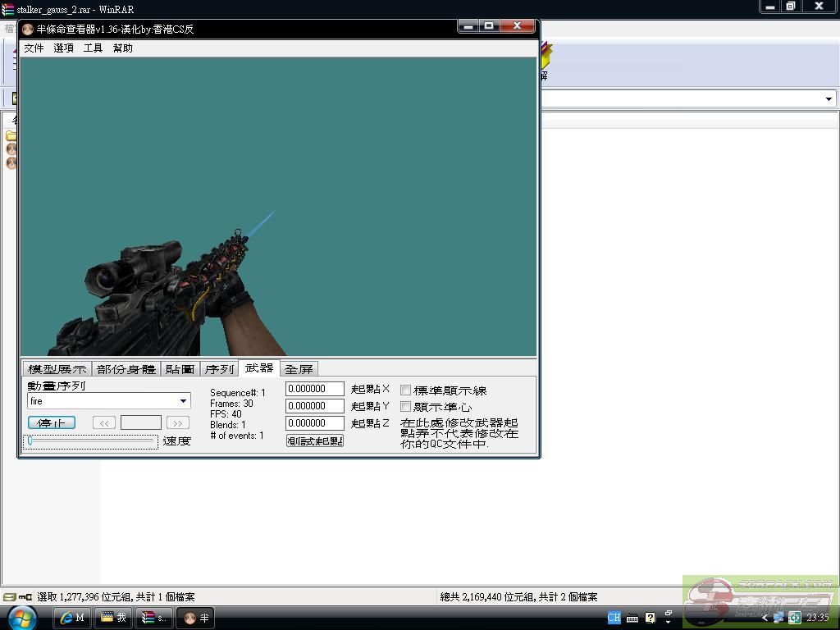Viewport: 840px width, 630px height.
Task: Click the 測試起點 button
Action: point(315,441)
